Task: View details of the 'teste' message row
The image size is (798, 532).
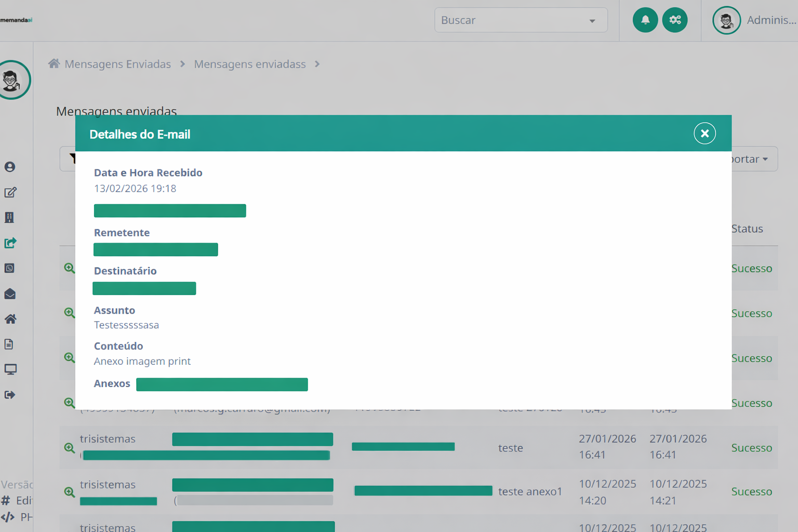Action: click(x=69, y=448)
